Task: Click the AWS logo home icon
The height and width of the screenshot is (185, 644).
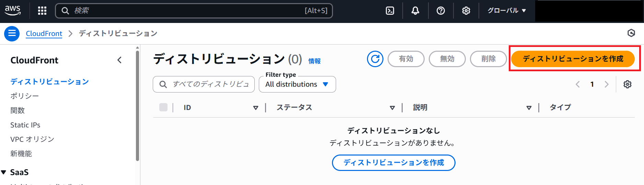Action: click(x=13, y=10)
